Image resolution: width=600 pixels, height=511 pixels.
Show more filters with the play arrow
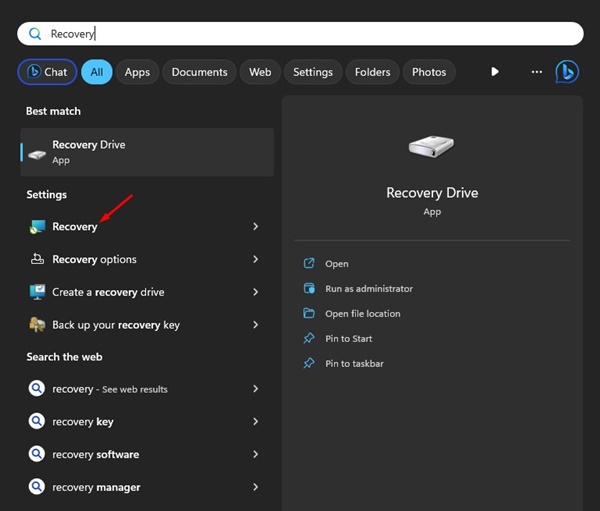point(494,72)
